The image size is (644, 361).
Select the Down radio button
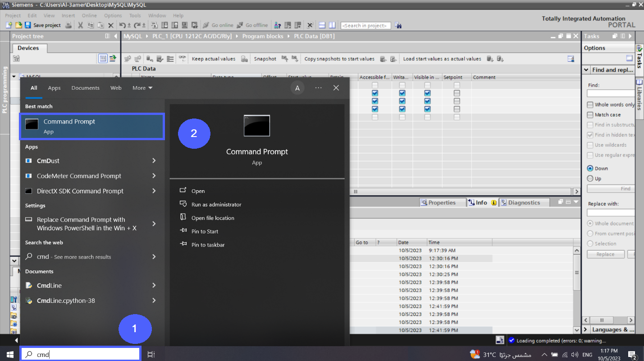(590, 169)
